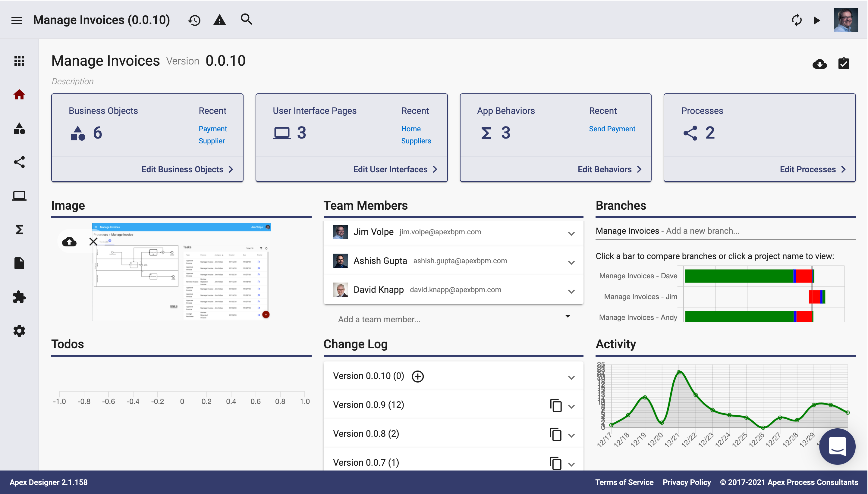Viewport: 868px width, 494px height.
Task: Click Edit Behaviors link
Action: click(609, 169)
